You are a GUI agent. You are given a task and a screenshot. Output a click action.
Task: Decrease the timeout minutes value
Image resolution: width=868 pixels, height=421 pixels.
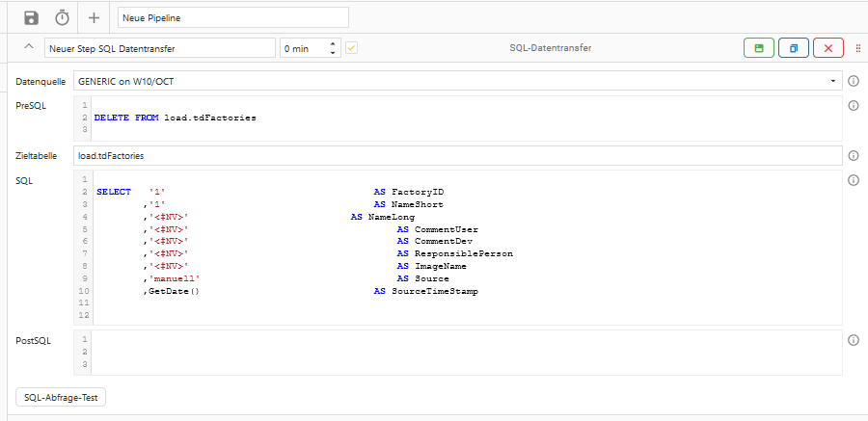[x=333, y=53]
